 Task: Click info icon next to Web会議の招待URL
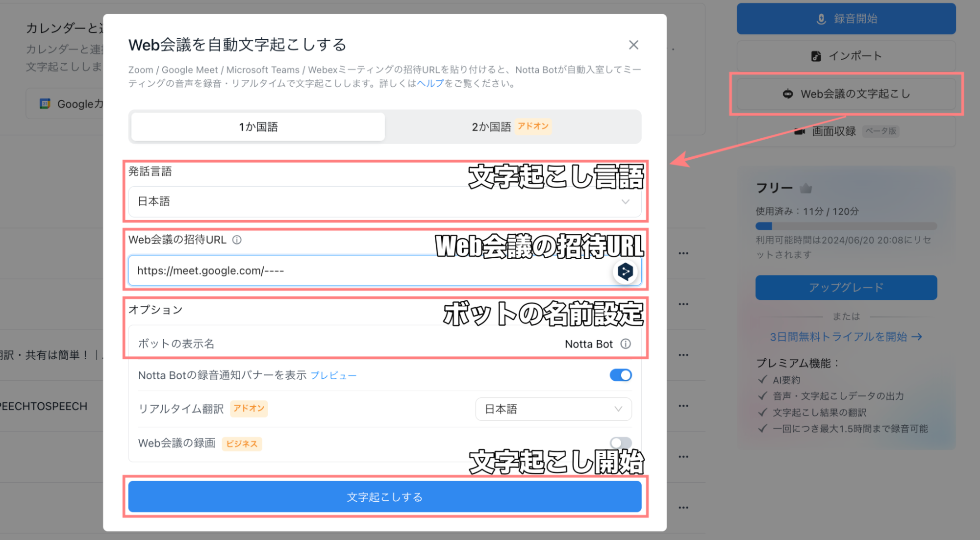(x=237, y=240)
